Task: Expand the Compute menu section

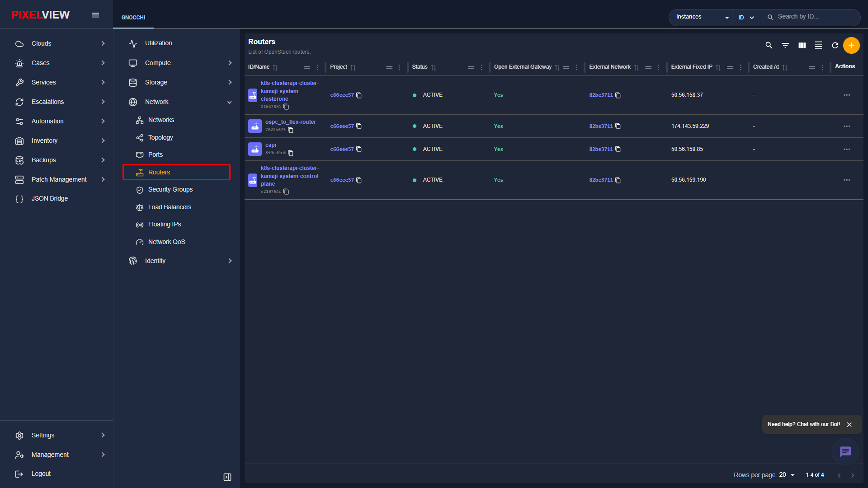Action: coord(180,63)
